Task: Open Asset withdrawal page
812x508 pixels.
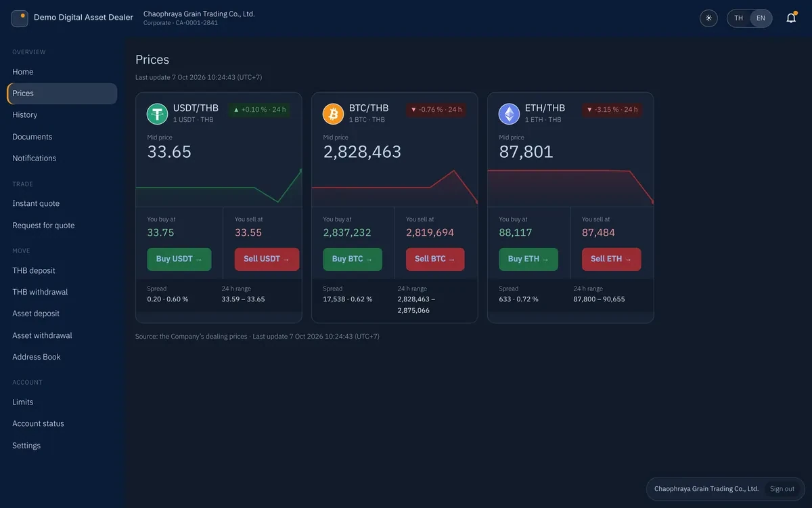Action: [x=62, y=335]
